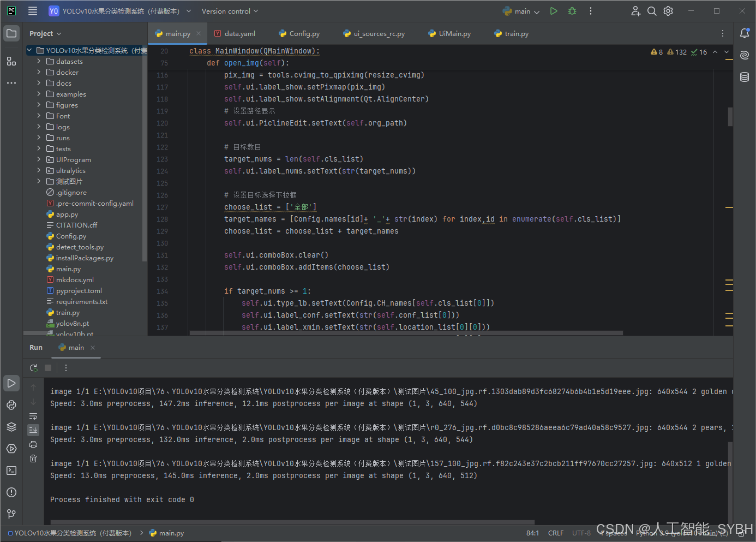The height and width of the screenshot is (542, 756).
Task: Switch to data.yaml tab
Action: click(235, 33)
